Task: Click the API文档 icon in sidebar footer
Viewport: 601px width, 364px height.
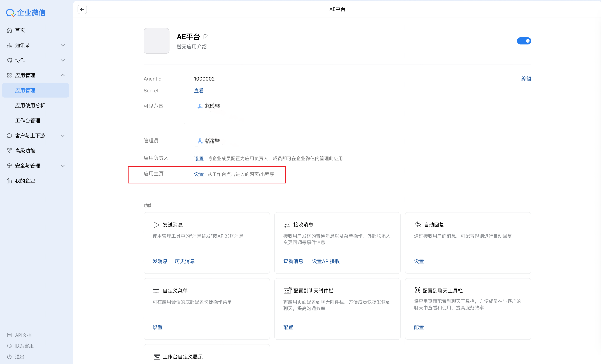Action: tap(9, 335)
